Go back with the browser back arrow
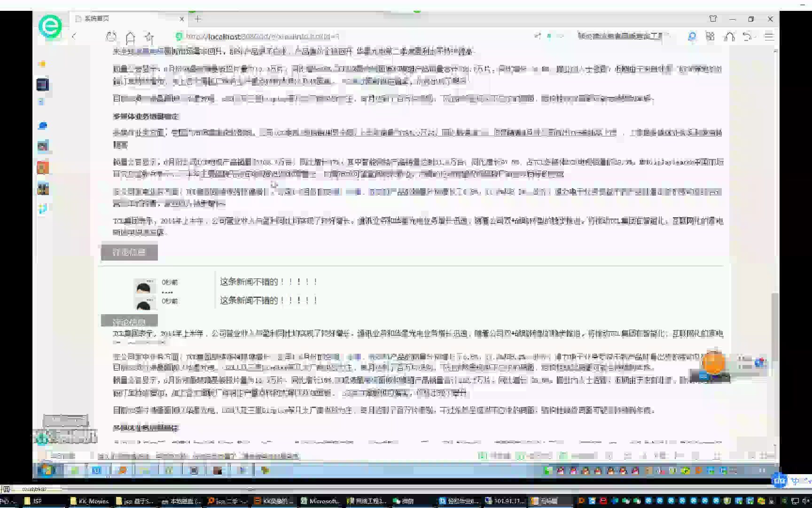The width and height of the screenshot is (812, 508). click(x=74, y=36)
